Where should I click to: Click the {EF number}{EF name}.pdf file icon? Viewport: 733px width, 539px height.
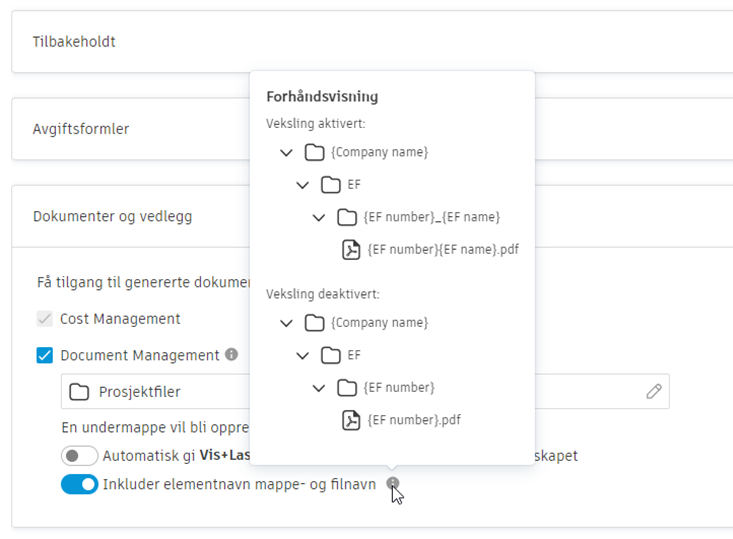pos(351,250)
